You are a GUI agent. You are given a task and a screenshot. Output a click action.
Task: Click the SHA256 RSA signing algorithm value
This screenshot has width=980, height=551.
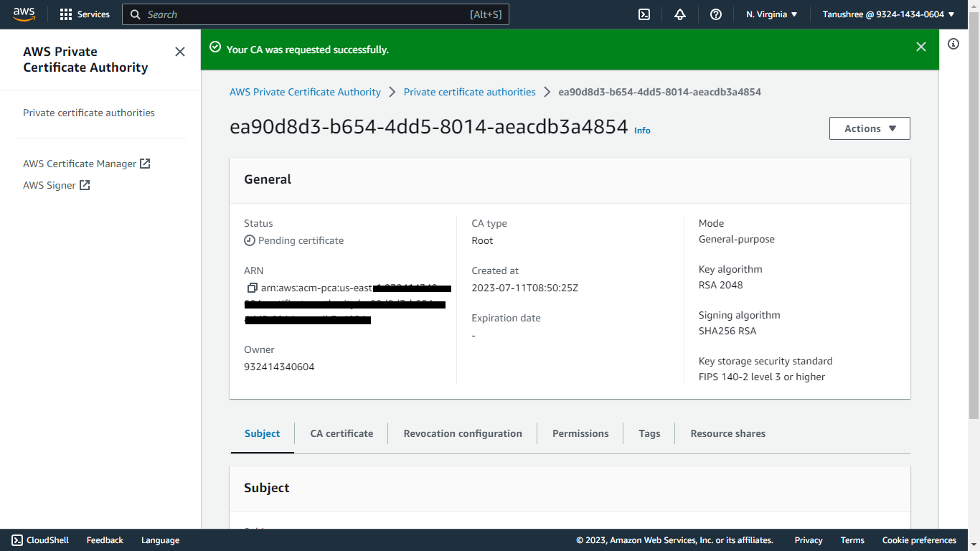tap(727, 331)
